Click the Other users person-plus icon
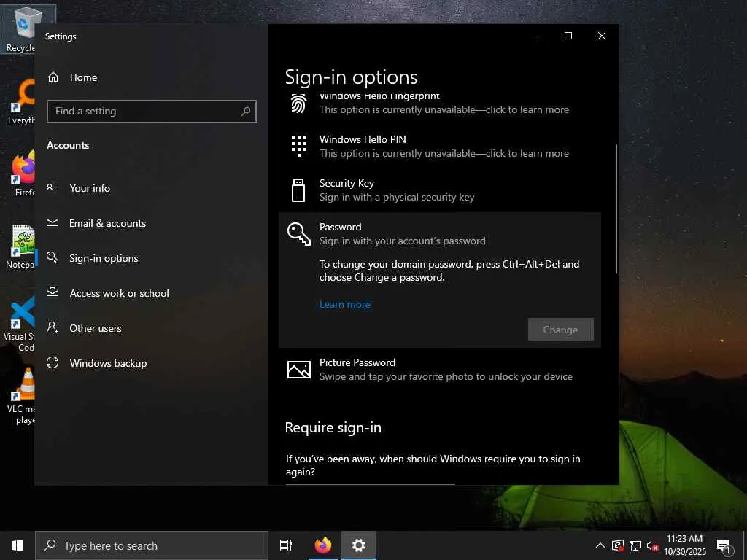The height and width of the screenshot is (560, 747). point(53,327)
